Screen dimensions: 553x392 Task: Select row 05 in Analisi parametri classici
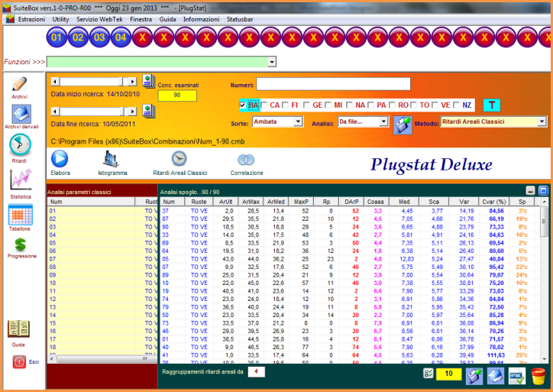click(x=102, y=243)
